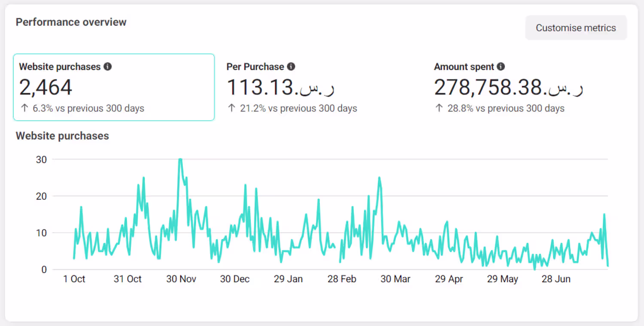Click info icon next to Website purchases

point(108,66)
